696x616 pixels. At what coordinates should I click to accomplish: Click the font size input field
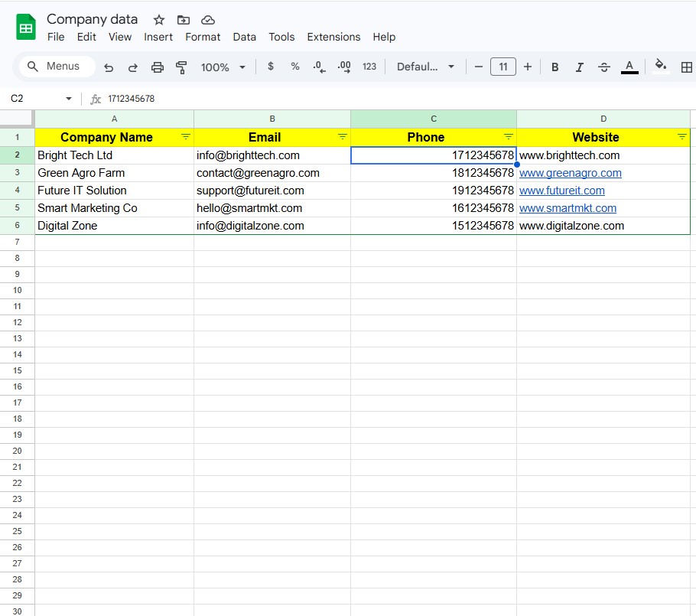coord(502,67)
